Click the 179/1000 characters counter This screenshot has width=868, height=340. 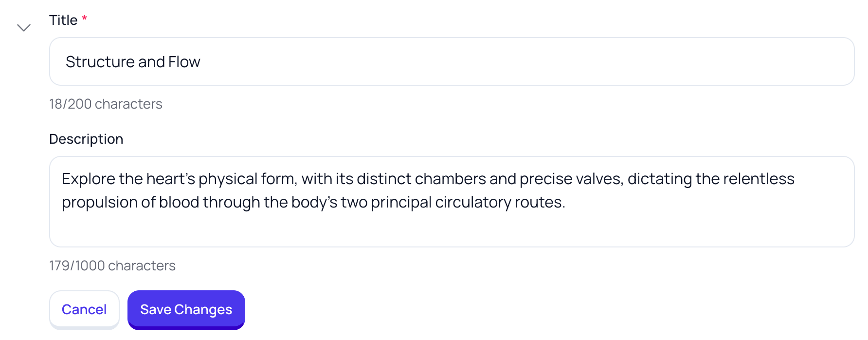click(x=112, y=265)
